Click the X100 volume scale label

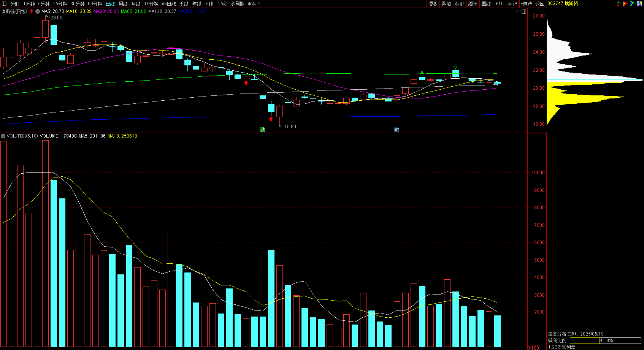[534, 348]
